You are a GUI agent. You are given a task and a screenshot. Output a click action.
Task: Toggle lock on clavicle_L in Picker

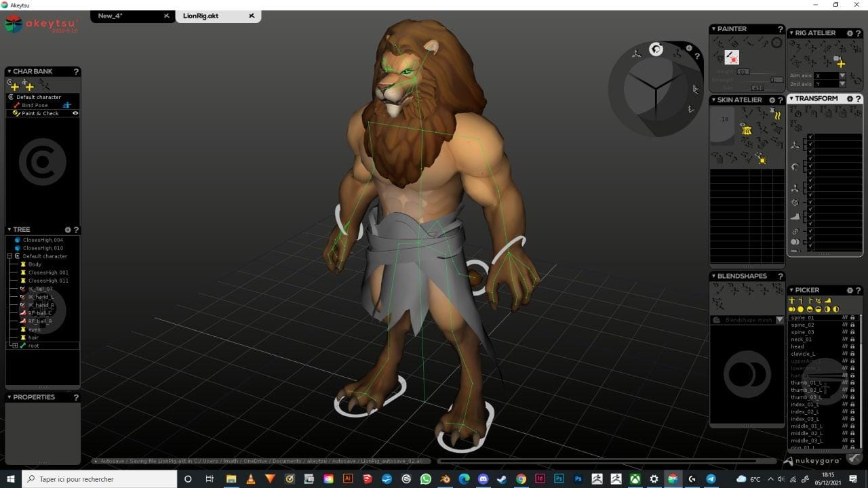point(852,354)
